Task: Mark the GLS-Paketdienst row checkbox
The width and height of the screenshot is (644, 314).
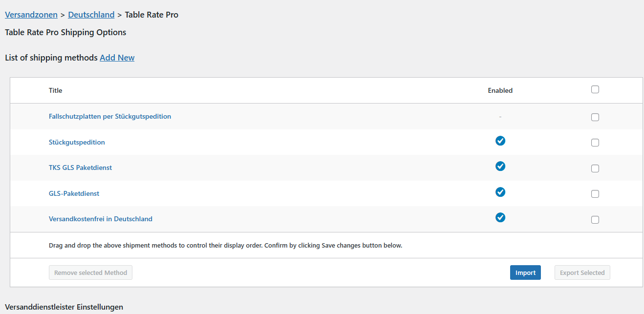Action: tap(595, 194)
